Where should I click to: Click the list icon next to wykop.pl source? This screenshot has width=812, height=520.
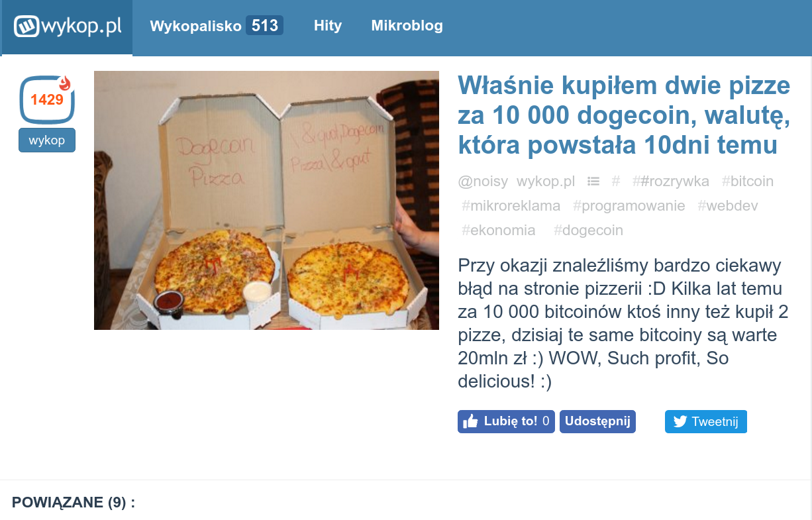593,182
